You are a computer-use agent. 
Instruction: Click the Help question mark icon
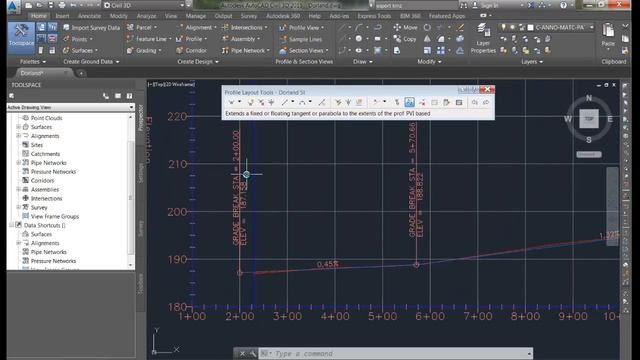(x=563, y=5)
